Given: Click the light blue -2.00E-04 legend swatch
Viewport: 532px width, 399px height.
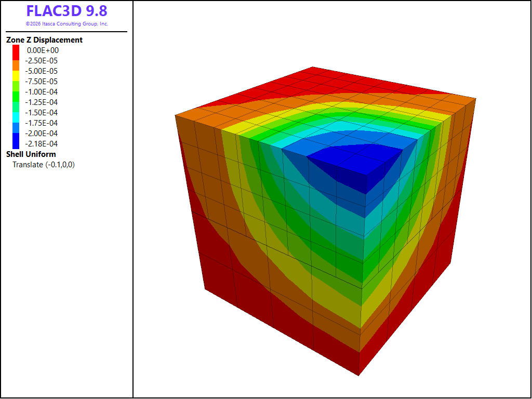Looking at the screenshot, I should (x=16, y=128).
